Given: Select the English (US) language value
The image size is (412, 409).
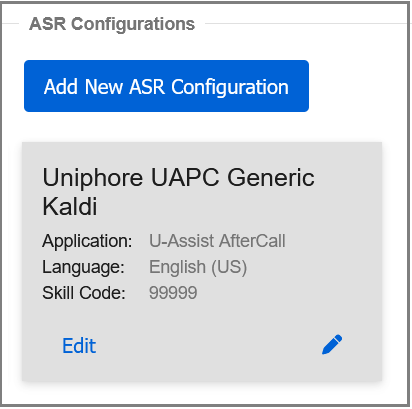Looking at the screenshot, I should tap(198, 267).
